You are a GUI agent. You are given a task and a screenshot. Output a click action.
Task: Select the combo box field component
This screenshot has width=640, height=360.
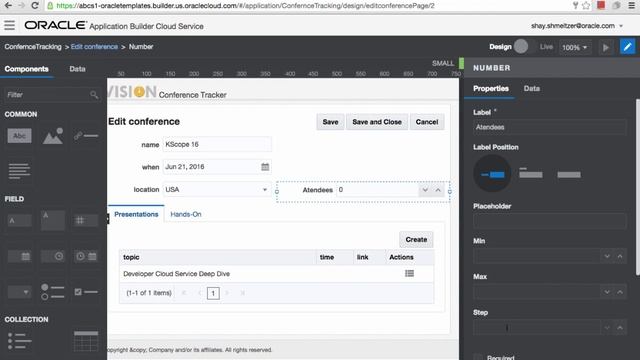click(x=19, y=292)
